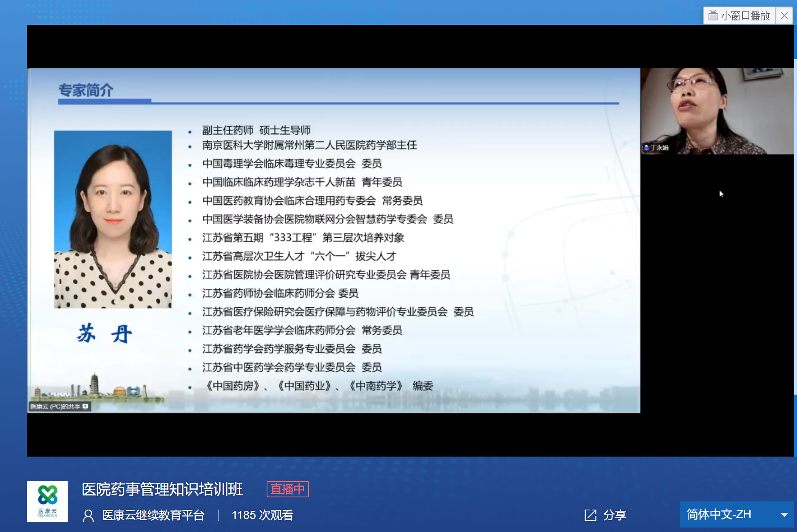Open the 医康云继续教育平台 publisher link

click(x=153, y=515)
